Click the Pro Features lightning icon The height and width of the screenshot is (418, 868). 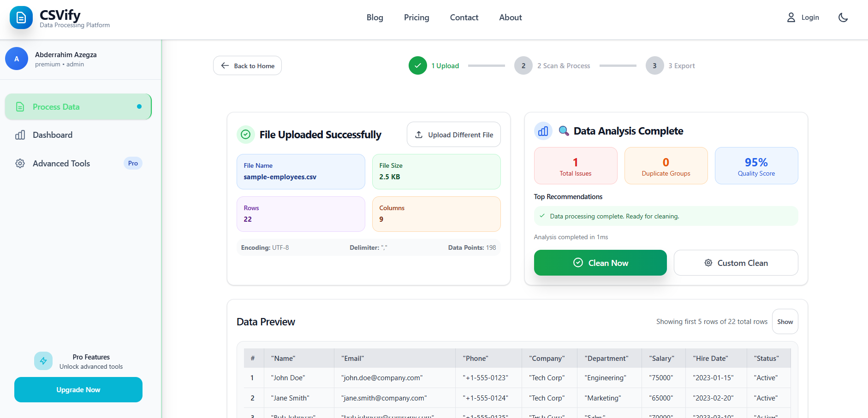click(43, 361)
